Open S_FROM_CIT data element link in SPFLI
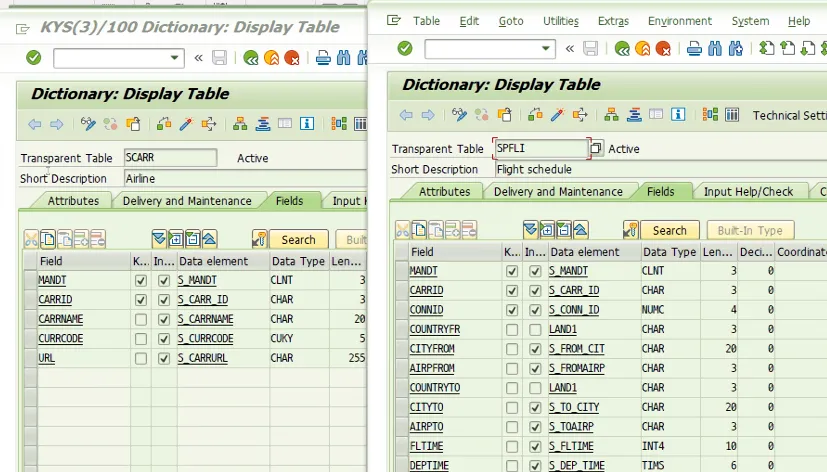827x472 pixels. tap(576, 349)
